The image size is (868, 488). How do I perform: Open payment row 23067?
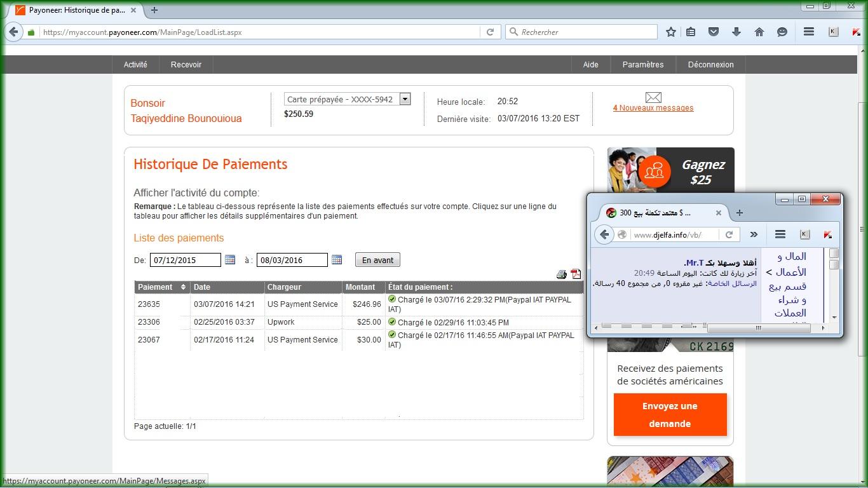[358, 340]
